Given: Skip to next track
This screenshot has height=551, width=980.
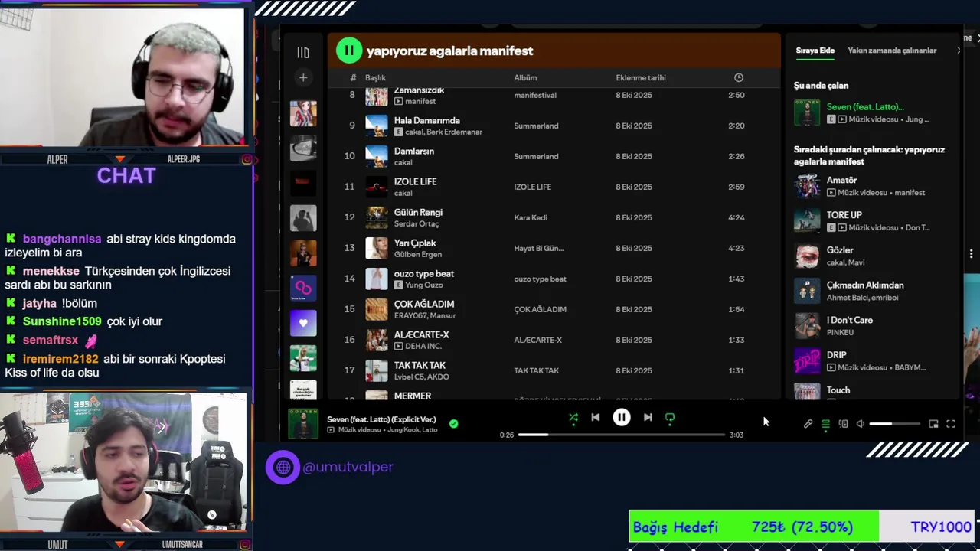Looking at the screenshot, I should [x=648, y=418].
